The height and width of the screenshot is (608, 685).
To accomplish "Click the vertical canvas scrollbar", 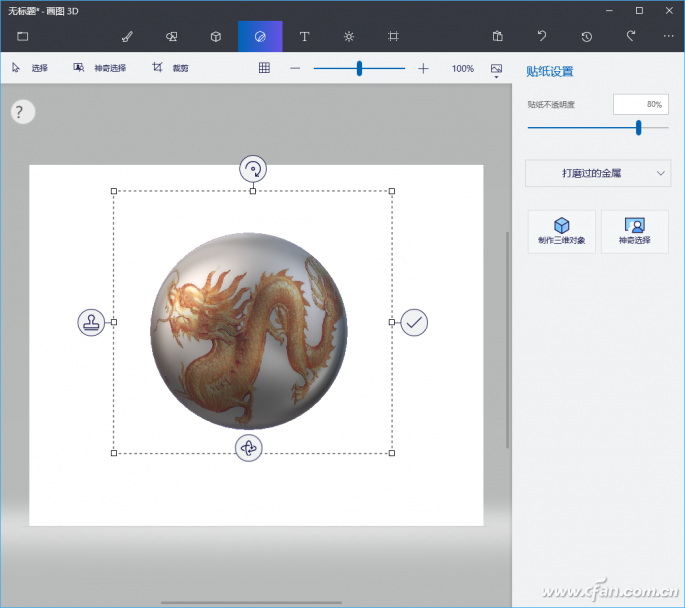I will [x=507, y=340].
